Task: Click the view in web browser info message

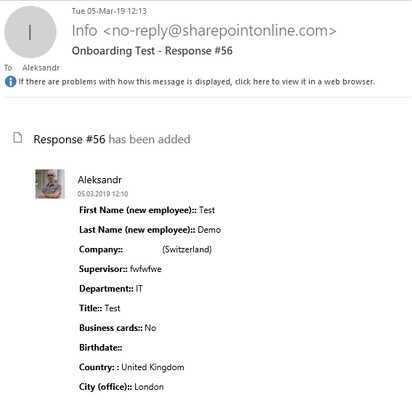Action: (197, 82)
